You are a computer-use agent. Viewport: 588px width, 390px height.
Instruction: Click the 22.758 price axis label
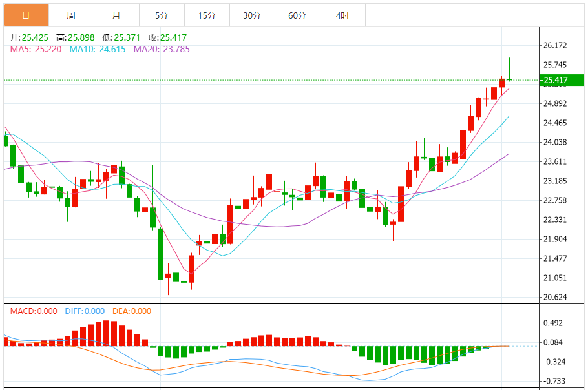(x=556, y=200)
